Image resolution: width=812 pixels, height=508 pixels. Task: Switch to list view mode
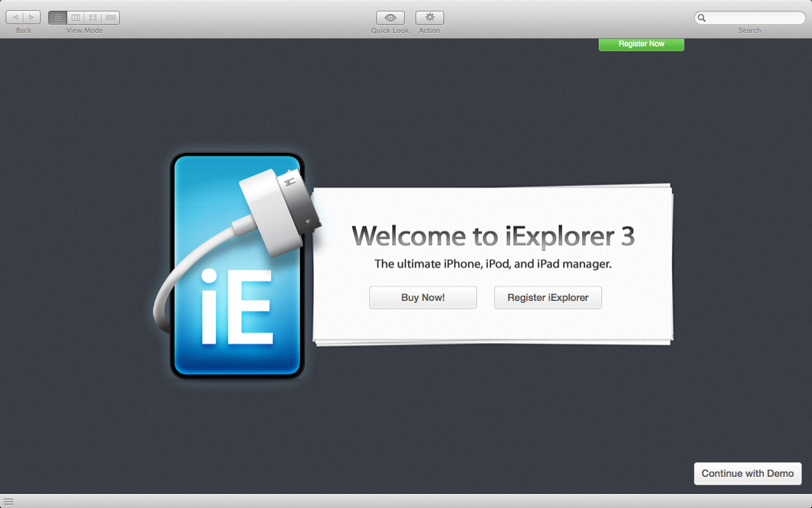click(58, 18)
